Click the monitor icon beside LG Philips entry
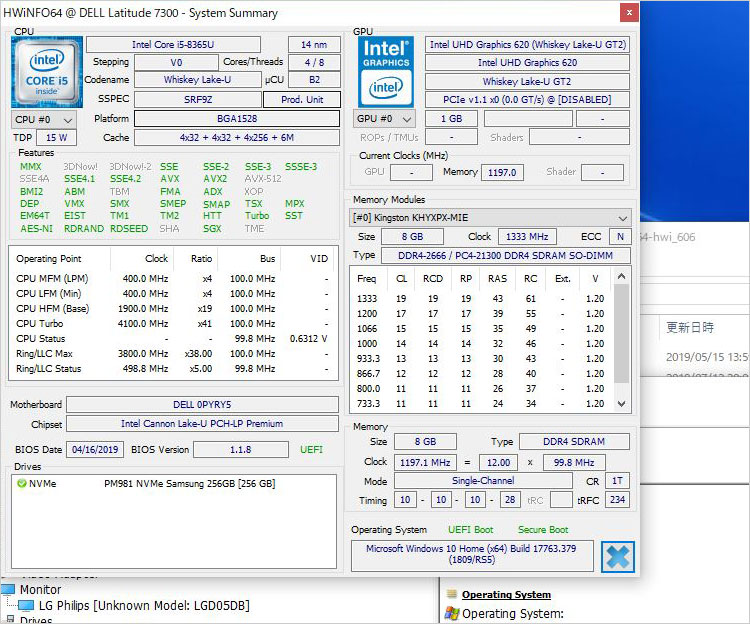Screen dimensions: 750x624 26,606
